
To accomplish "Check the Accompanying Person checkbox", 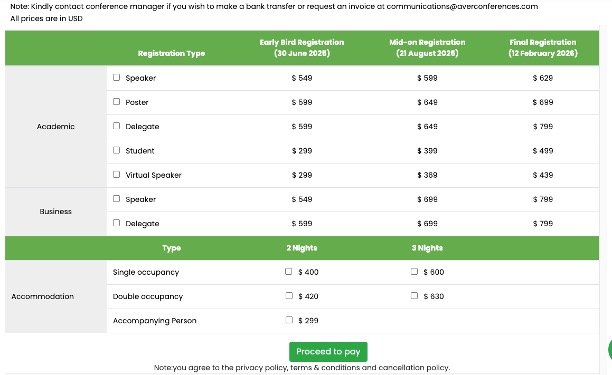I will click(x=289, y=320).
